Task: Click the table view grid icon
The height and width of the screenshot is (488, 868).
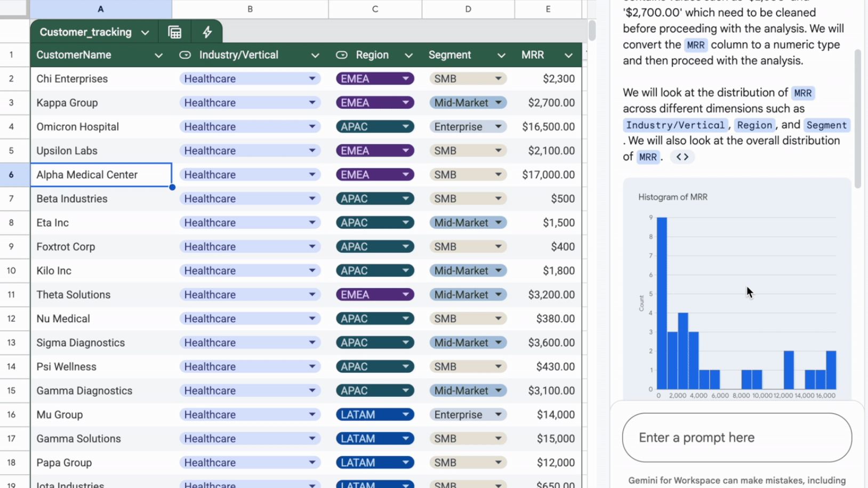Action: click(174, 32)
